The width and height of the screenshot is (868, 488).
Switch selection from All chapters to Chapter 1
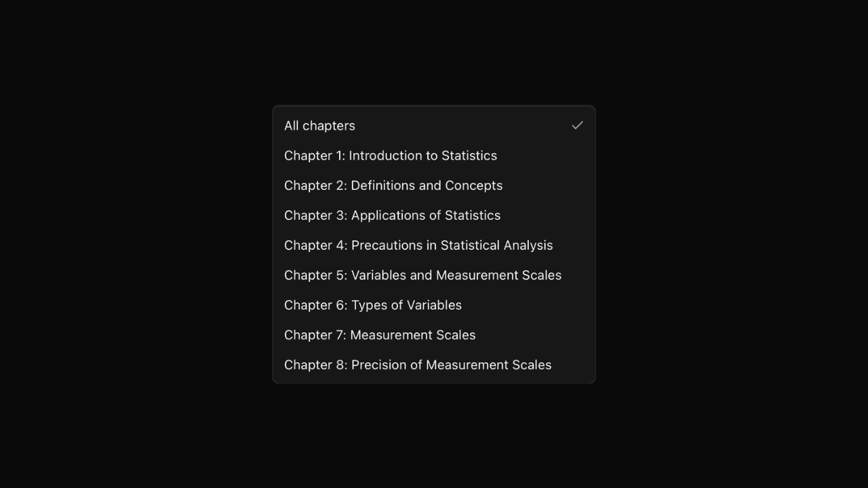(x=391, y=155)
